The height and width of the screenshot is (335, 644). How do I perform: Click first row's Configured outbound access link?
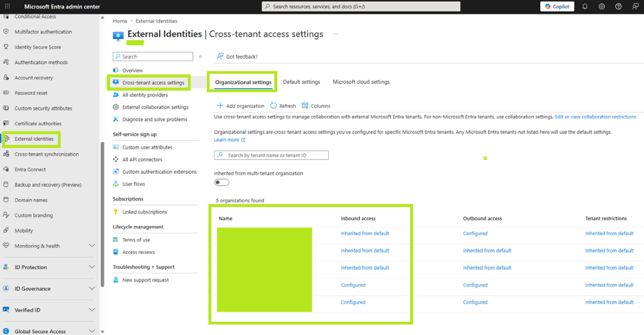[475, 234]
